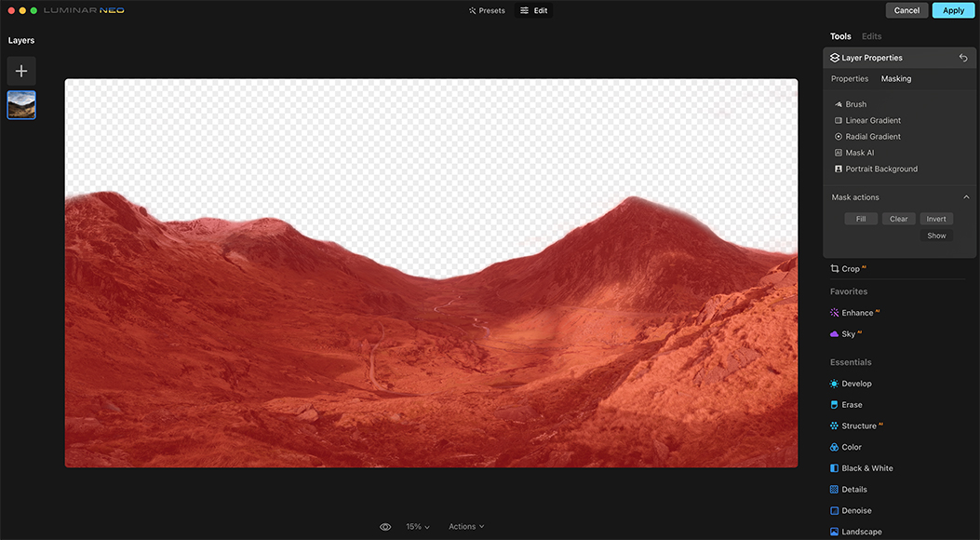The width and height of the screenshot is (980, 540).
Task: Click the Layer Properties stack icon
Action: (x=835, y=58)
